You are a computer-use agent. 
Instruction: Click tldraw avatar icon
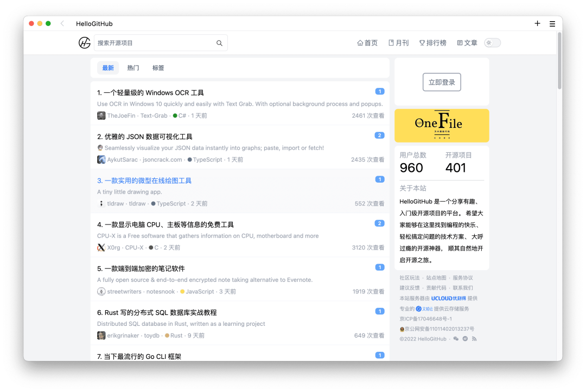(x=101, y=203)
